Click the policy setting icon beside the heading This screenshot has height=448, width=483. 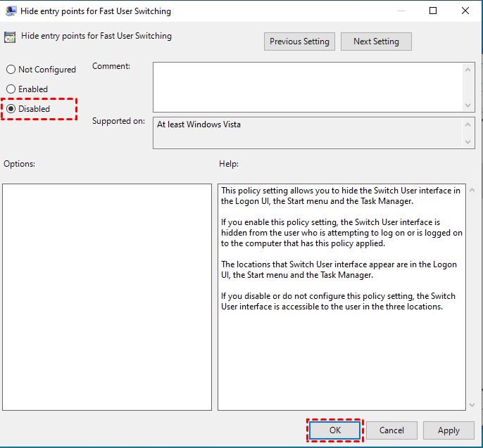click(11, 37)
